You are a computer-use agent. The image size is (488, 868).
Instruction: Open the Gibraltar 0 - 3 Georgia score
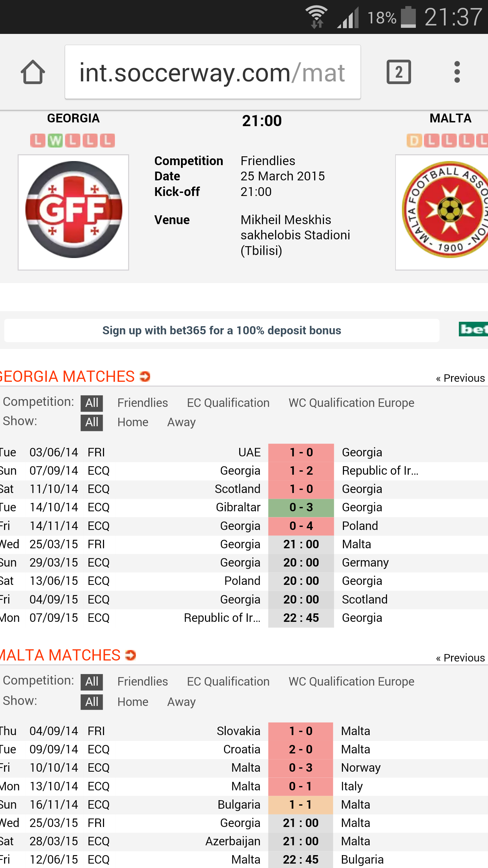[x=301, y=508]
